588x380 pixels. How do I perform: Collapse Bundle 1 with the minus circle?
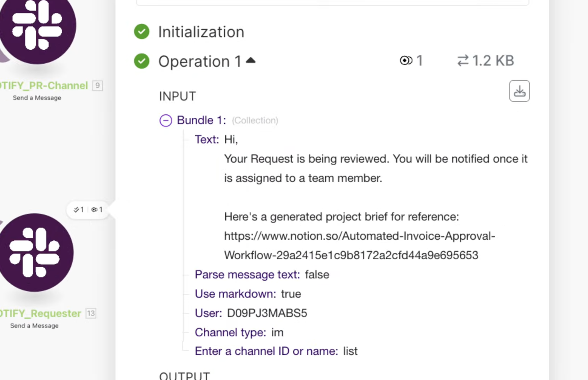pos(166,120)
